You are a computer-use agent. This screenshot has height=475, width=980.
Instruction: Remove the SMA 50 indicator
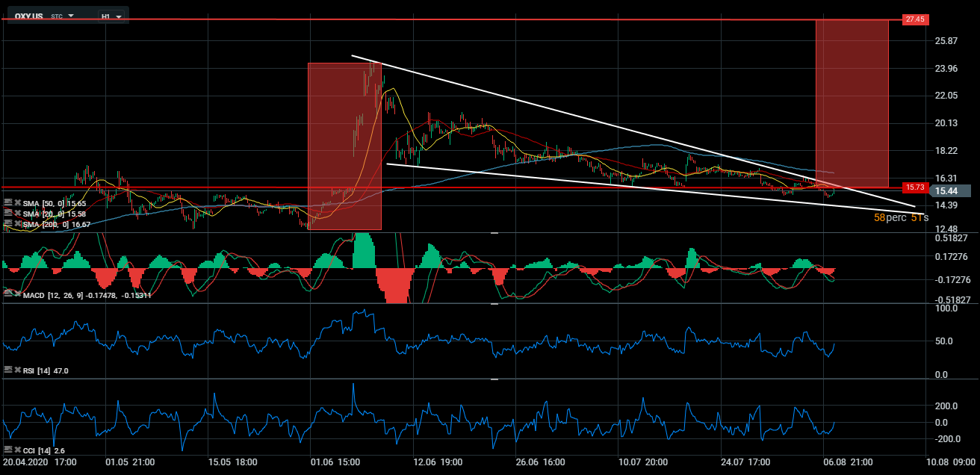pyautogui.click(x=16, y=202)
